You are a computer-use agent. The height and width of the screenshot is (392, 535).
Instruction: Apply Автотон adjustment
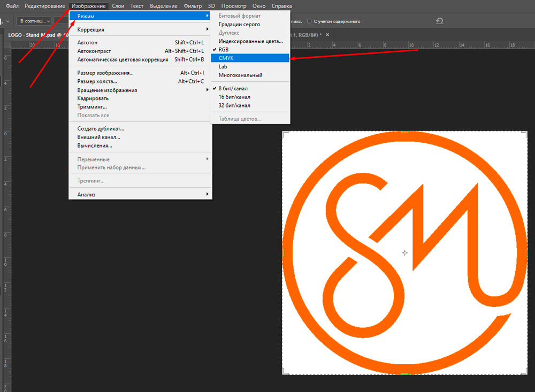coord(140,42)
